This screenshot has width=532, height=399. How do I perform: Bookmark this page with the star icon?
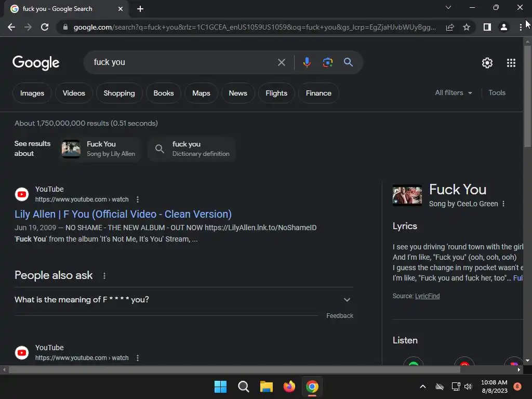coord(467,27)
